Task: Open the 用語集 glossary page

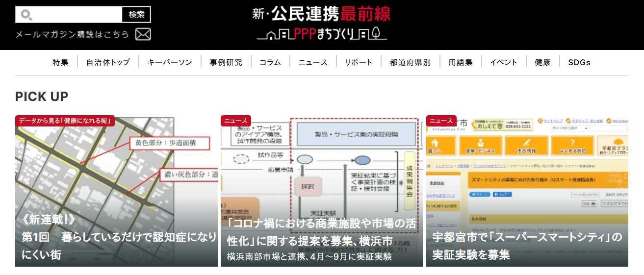Action: (x=460, y=62)
